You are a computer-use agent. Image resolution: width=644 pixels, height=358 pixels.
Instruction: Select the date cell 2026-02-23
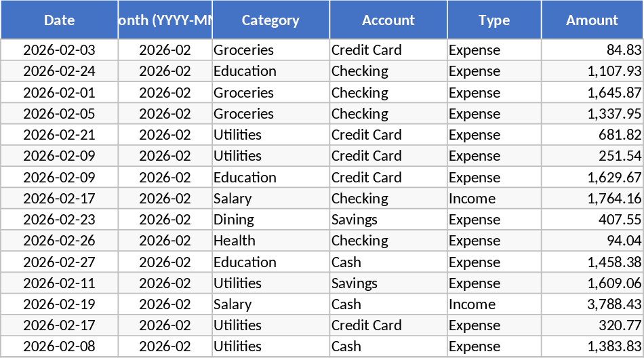coord(59,220)
